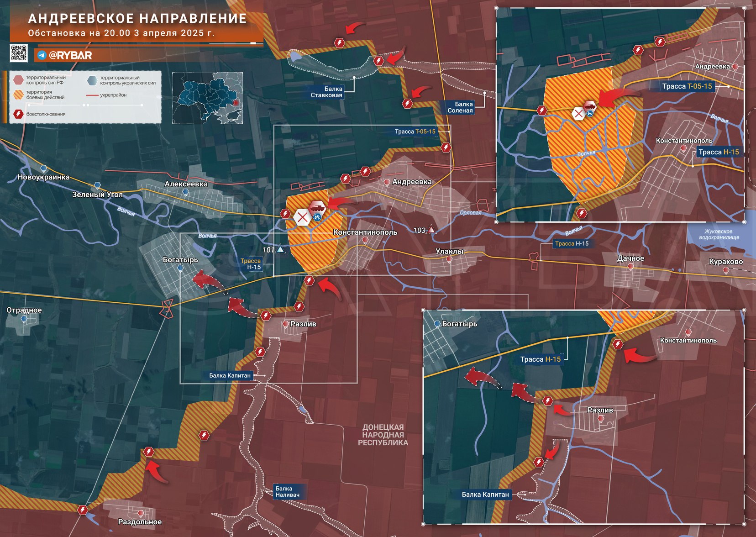Click the Новоукраинка settlement marker
Image resolution: width=756 pixels, height=537 pixels.
point(44,169)
